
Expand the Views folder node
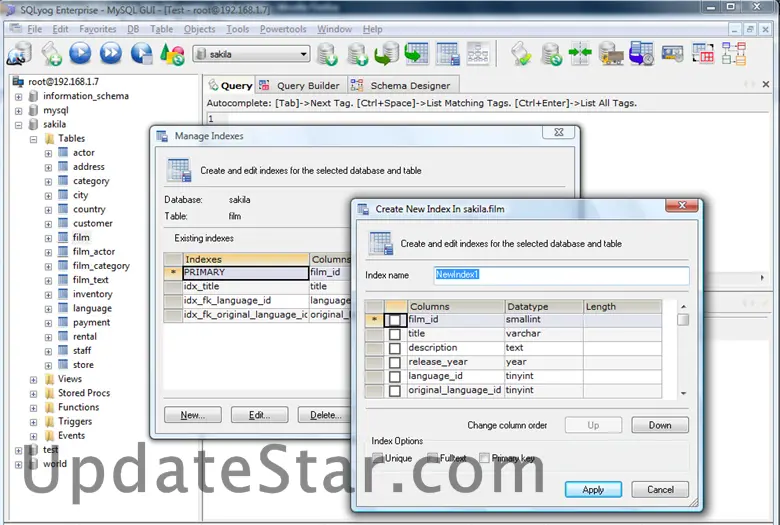point(33,380)
